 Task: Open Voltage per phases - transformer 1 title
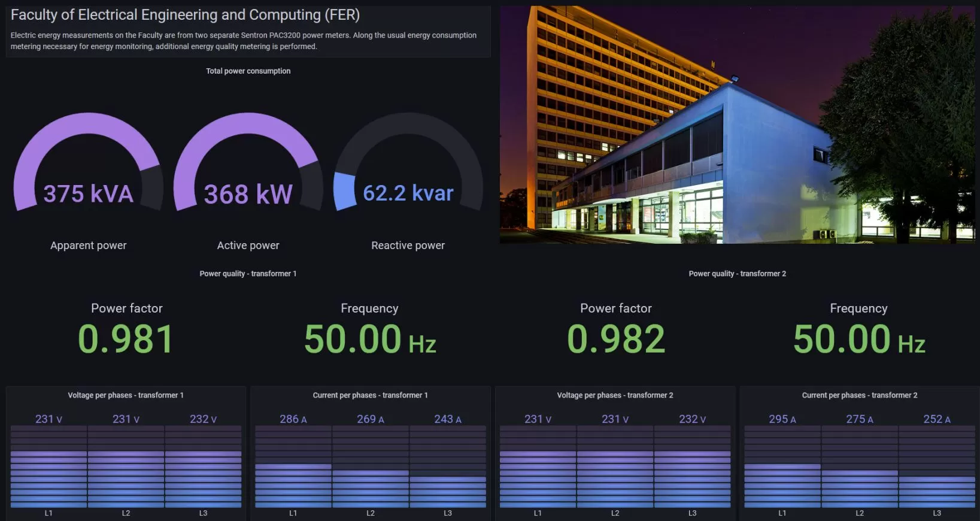(126, 395)
